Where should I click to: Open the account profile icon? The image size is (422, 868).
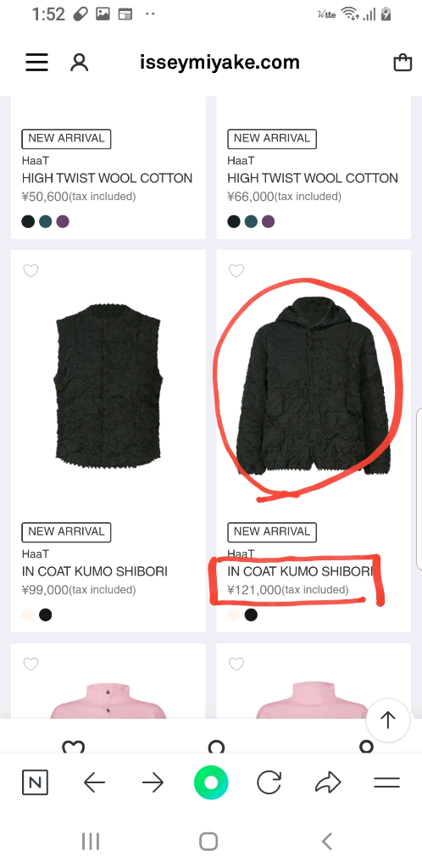(x=79, y=63)
